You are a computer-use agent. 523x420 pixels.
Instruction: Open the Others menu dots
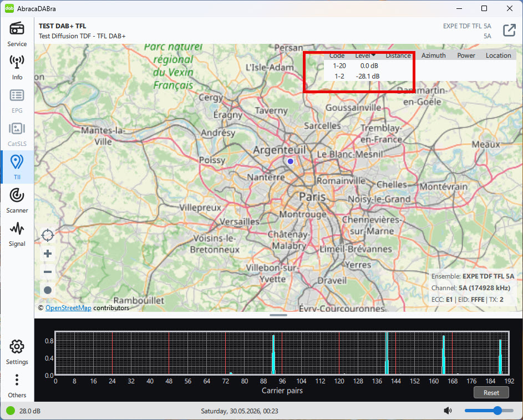pos(17,386)
